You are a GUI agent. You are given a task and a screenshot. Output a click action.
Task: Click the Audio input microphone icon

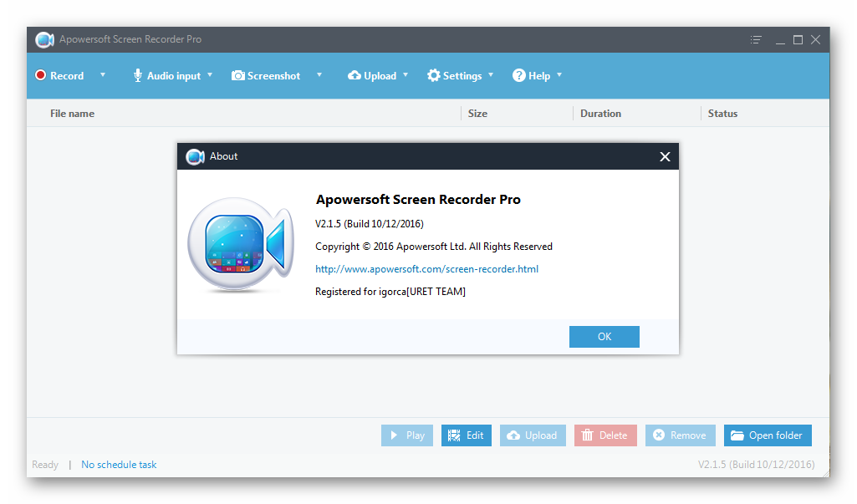(x=138, y=75)
